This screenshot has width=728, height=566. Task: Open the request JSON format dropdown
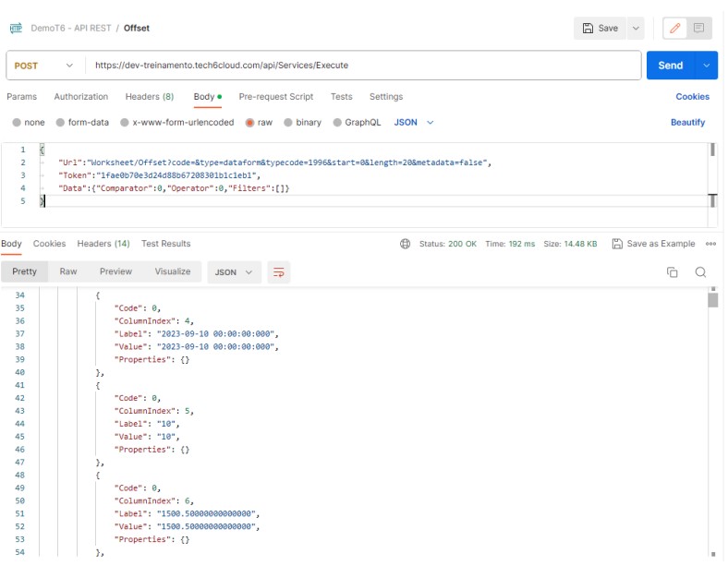(414, 123)
